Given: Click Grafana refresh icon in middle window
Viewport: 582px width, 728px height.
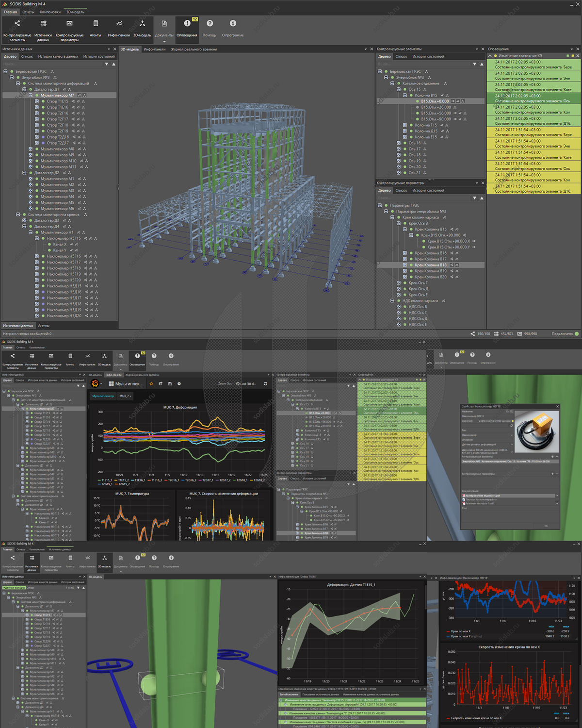Looking at the screenshot, I should tap(265, 383).
